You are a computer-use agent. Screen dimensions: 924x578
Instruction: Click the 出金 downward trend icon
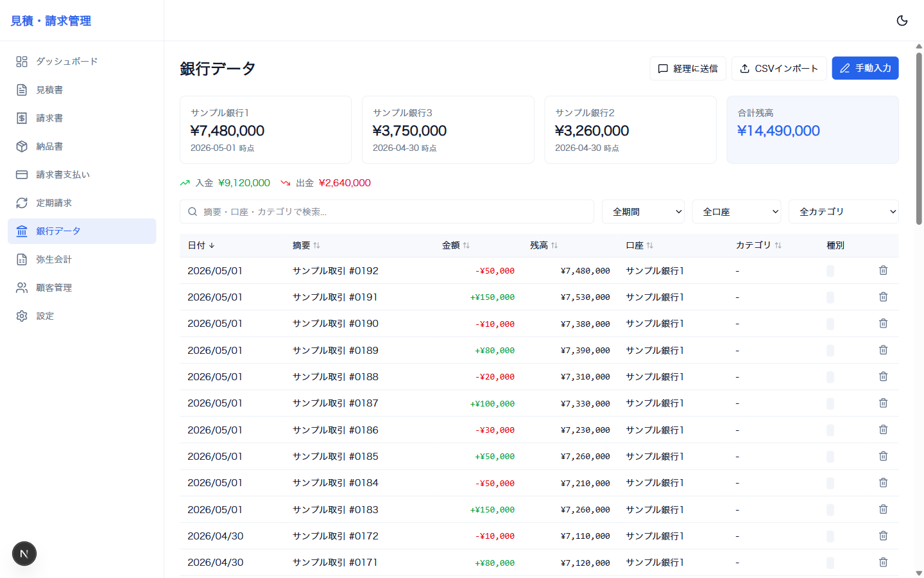286,183
